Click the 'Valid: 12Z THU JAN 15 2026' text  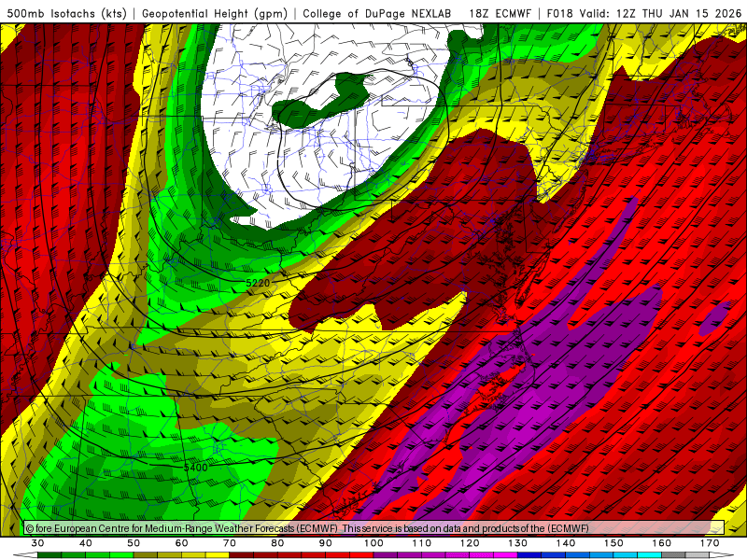point(661,13)
